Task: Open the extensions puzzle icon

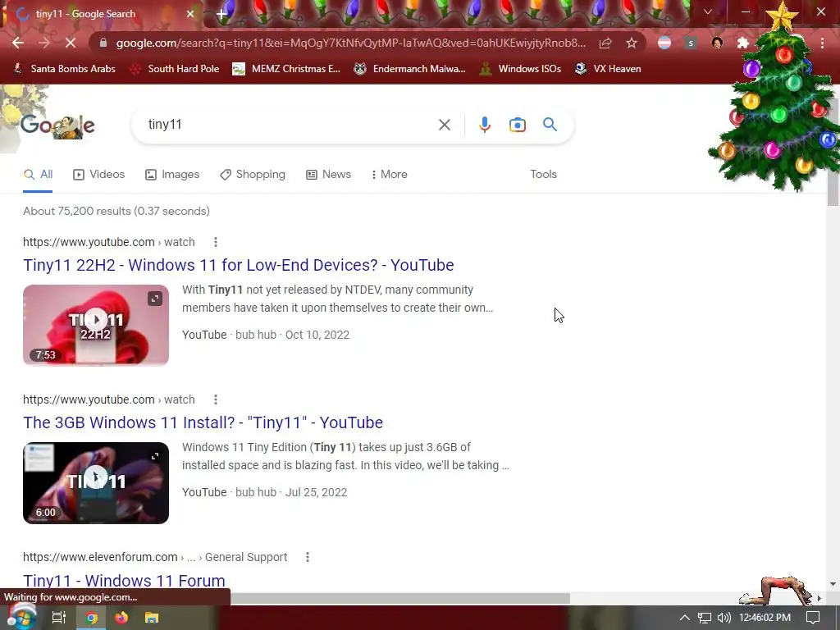Action: tap(743, 43)
